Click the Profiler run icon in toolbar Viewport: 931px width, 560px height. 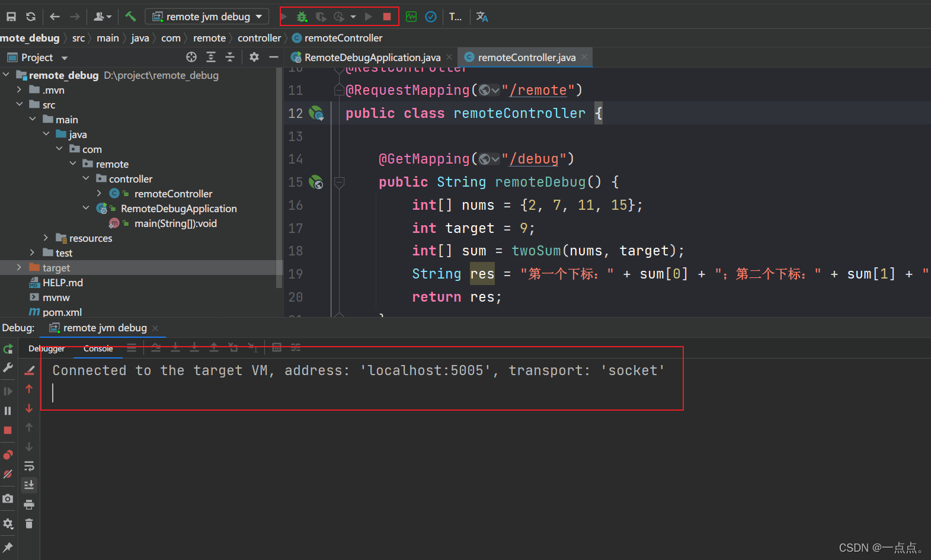339,17
